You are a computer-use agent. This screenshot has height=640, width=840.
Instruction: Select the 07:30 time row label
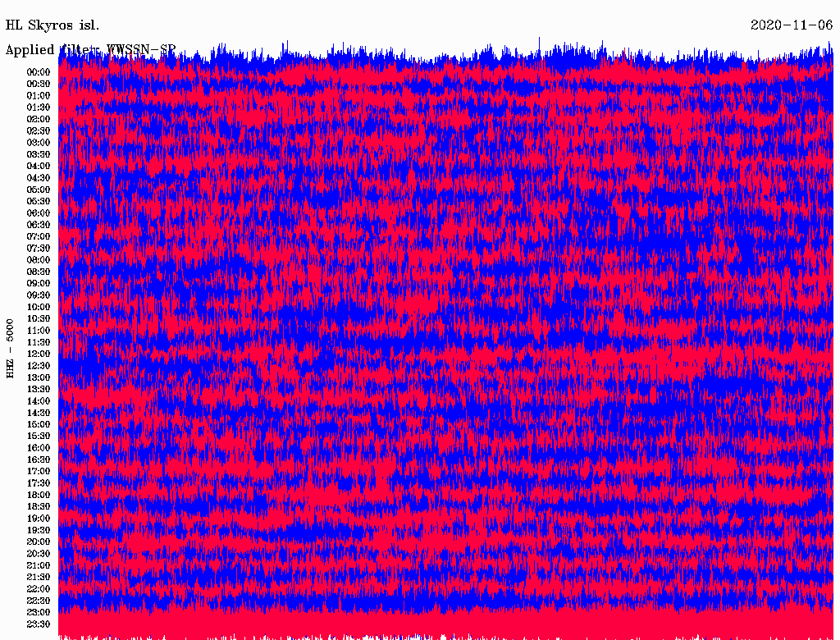39,249
